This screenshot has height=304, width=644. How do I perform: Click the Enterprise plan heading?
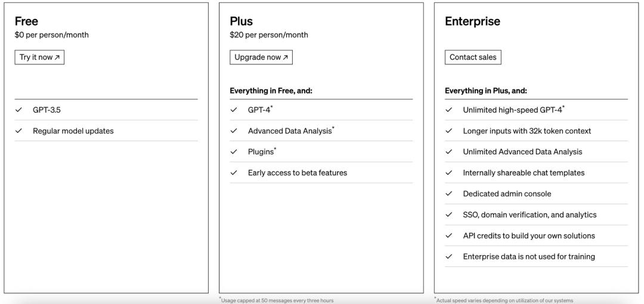472,21
